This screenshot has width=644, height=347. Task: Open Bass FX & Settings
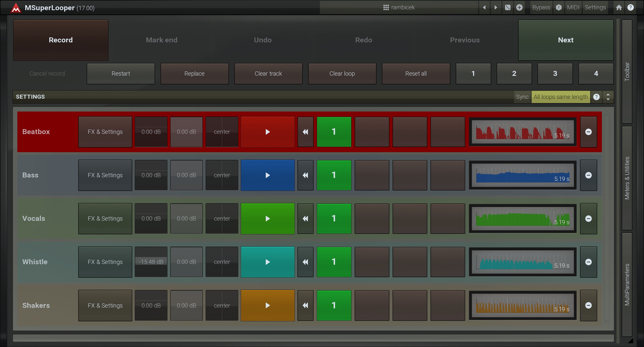(x=105, y=175)
